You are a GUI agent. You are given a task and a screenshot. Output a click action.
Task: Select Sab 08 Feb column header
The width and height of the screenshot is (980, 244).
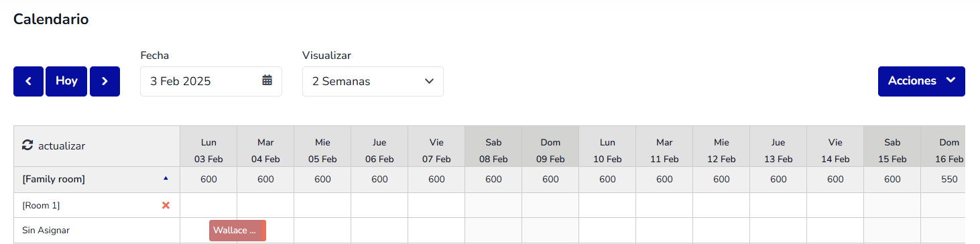point(493,151)
